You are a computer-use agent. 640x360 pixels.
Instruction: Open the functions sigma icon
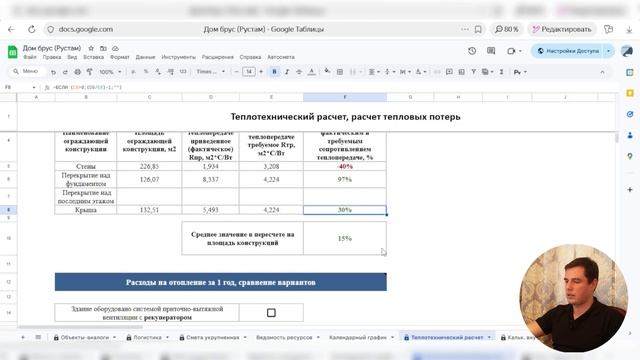501,72
